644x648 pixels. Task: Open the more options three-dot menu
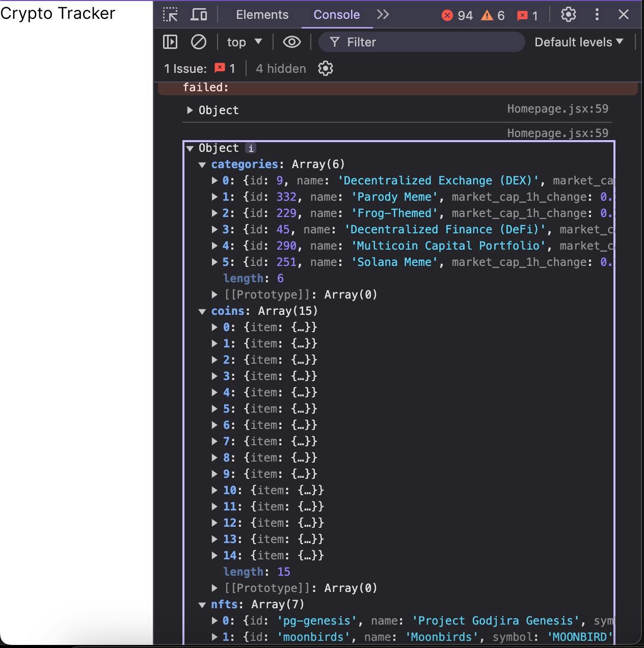click(597, 14)
